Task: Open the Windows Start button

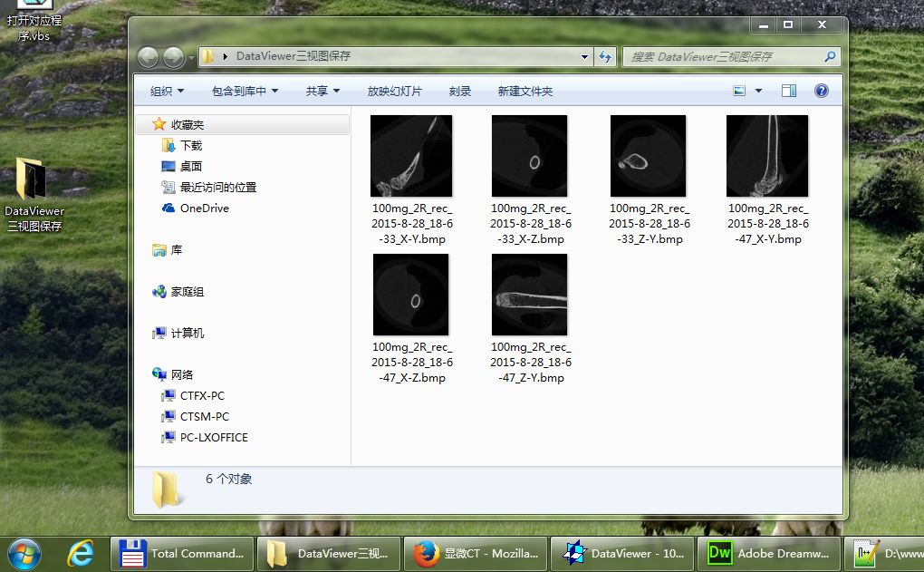Action: coord(24,554)
